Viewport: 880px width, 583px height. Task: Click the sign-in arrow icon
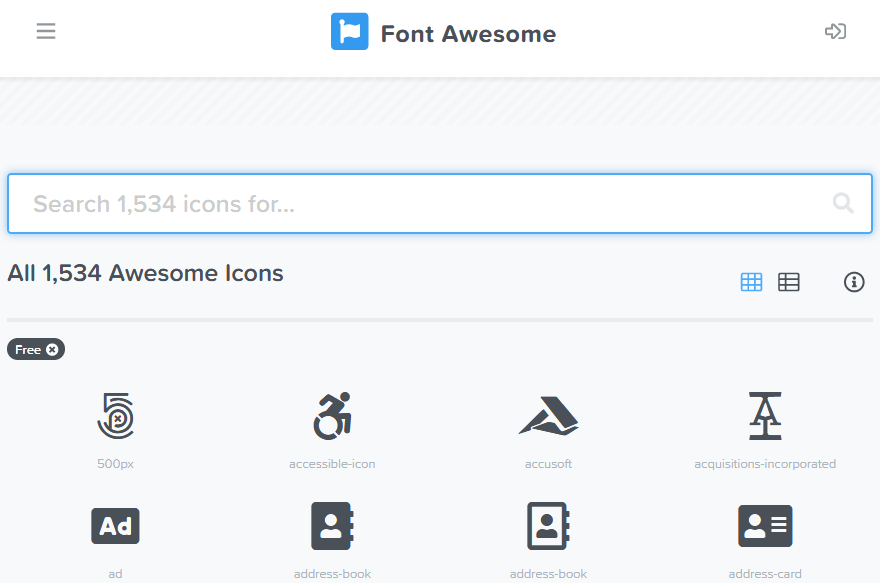pos(835,31)
